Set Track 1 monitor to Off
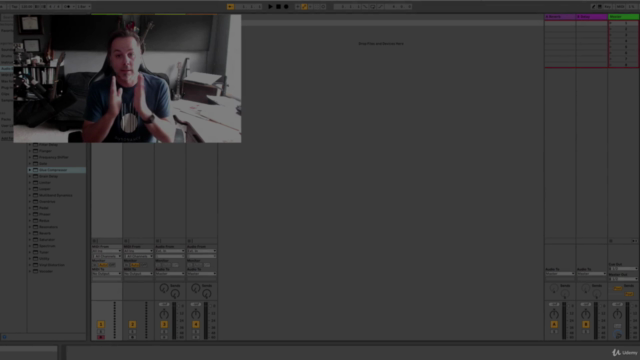Viewport: 640px width, 360px height. coord(111,265)
